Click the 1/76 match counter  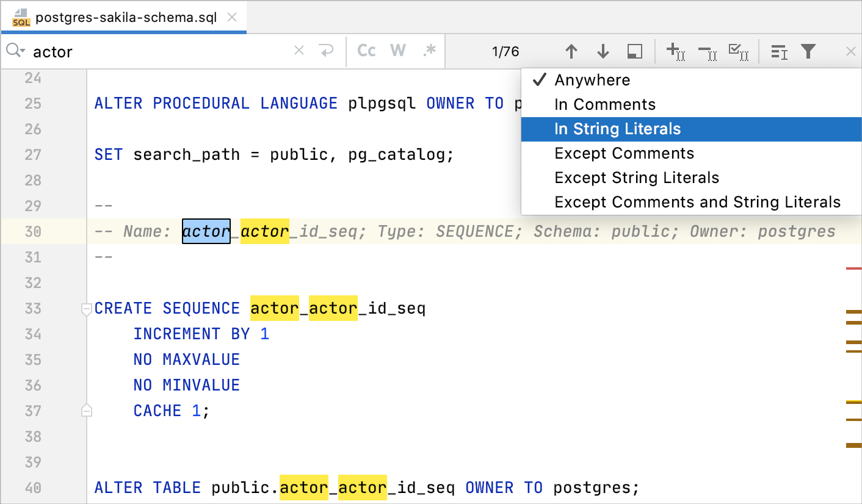[x=505, y=51]
